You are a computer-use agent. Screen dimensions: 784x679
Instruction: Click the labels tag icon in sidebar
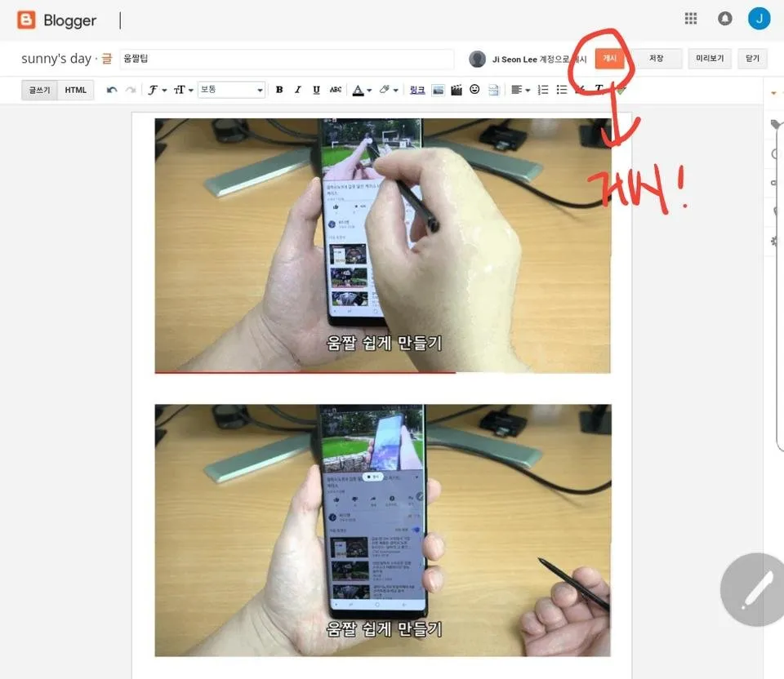tap(776, 124)
